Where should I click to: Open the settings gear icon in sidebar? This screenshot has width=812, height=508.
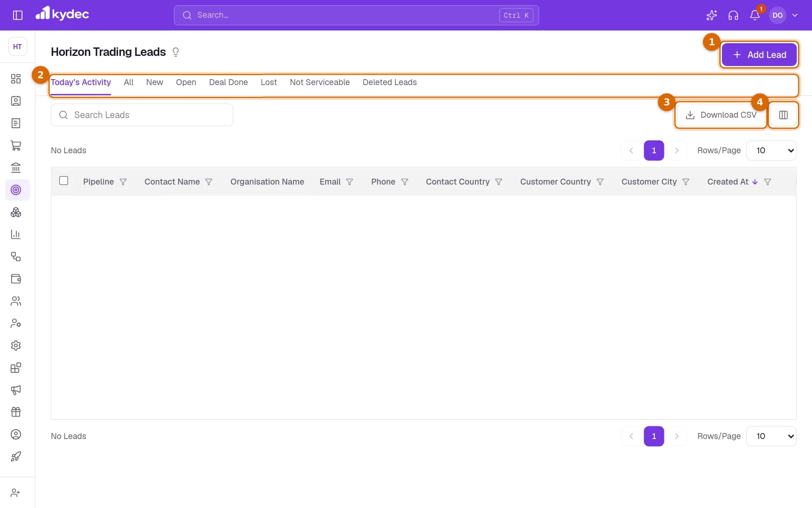coord(16,345)
